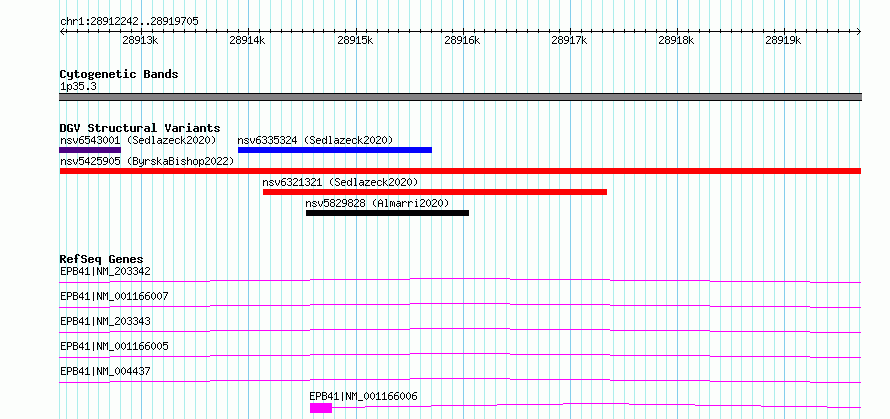Open the nsv6335324 (Sedlazeck2020) label

point(315,140)
